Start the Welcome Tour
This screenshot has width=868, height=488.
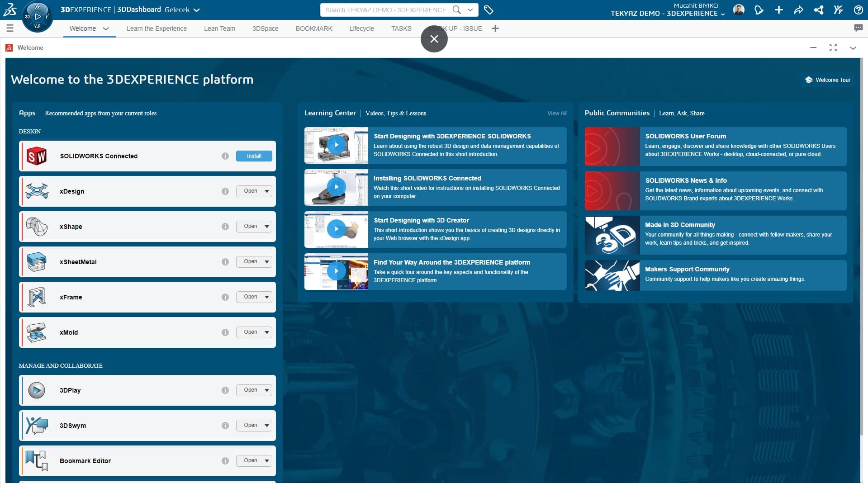click(827, 80)
